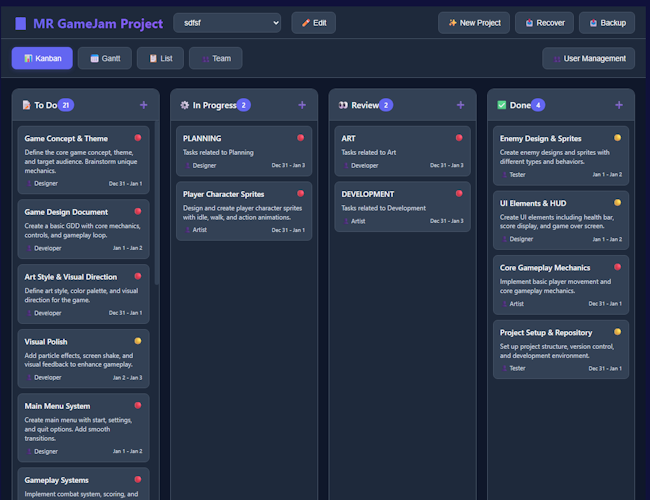
Task: Open the Game Design Document card
Action: 83,229
